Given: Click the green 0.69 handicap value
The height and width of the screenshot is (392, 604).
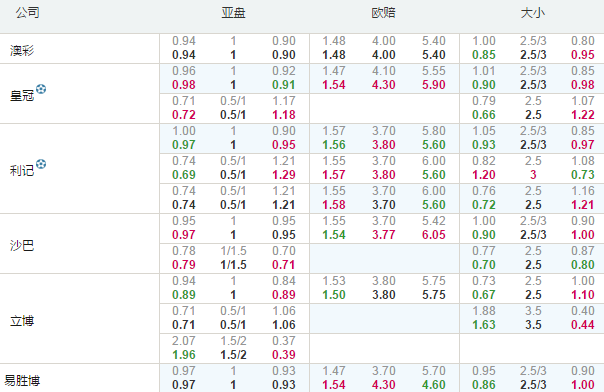Looking at the screenshot, I should point(184,175).
